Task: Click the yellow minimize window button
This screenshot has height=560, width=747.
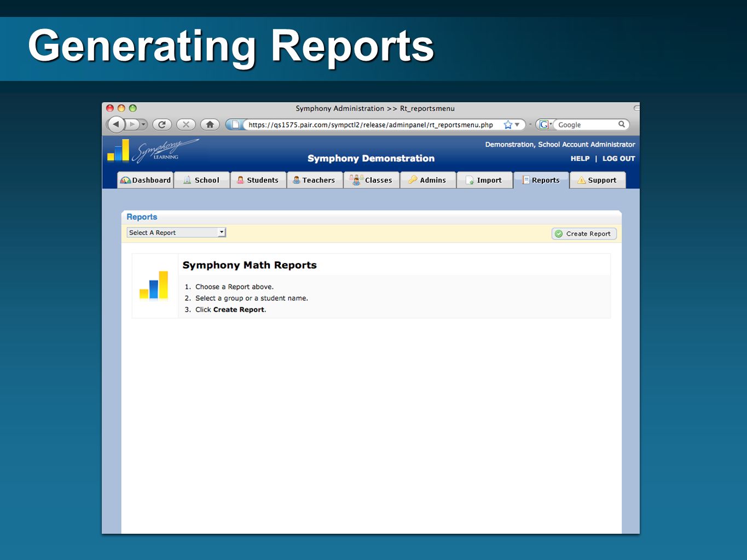Action: point(121,108)
